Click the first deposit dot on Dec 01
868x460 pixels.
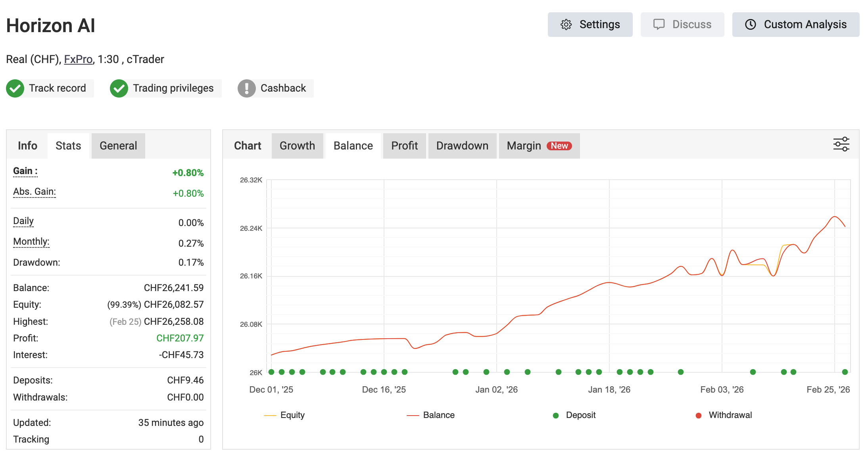[x=271, y=372]
